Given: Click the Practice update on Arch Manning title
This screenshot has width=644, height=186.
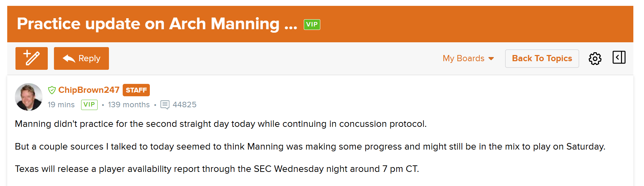Looking at the screenshot, I should [157, 24].
